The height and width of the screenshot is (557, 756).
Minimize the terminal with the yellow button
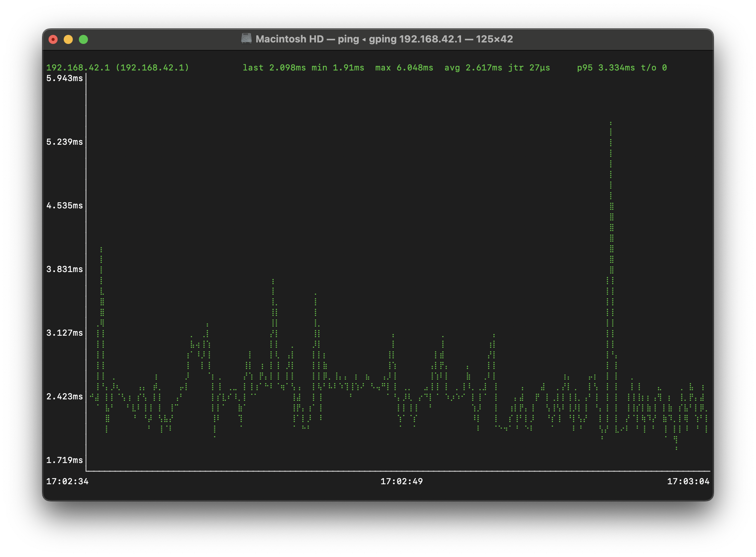(68, 39)
